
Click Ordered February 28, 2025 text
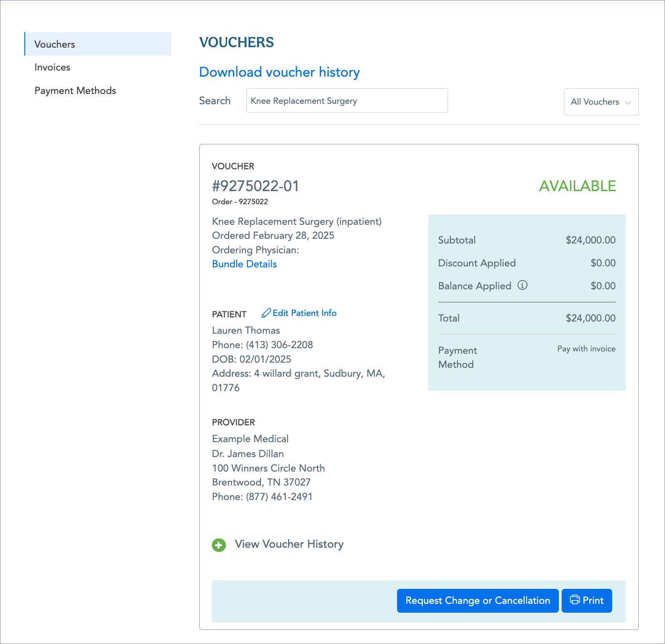click(273, 236)
